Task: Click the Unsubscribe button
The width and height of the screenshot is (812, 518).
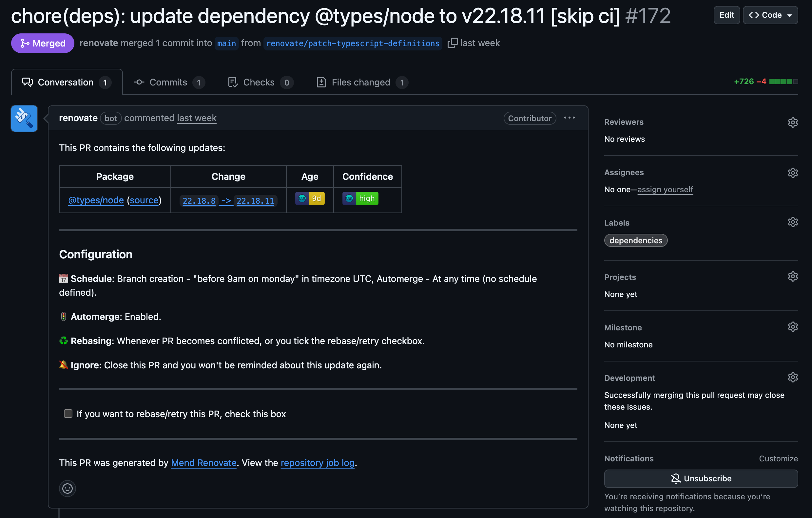Action: point(701,479)
